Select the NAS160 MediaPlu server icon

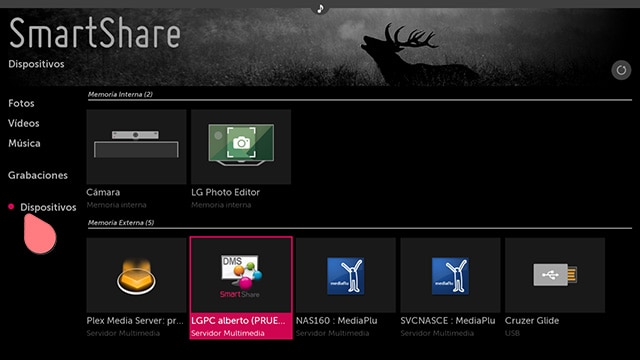pyautogui.click(x=346, y=275)
